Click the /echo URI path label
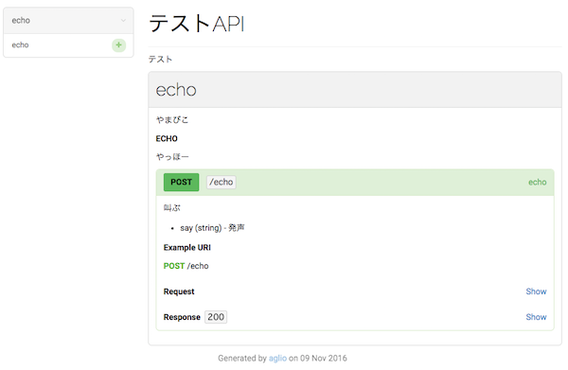The height and width of the screenshot is (370, 568). (221, 182)
